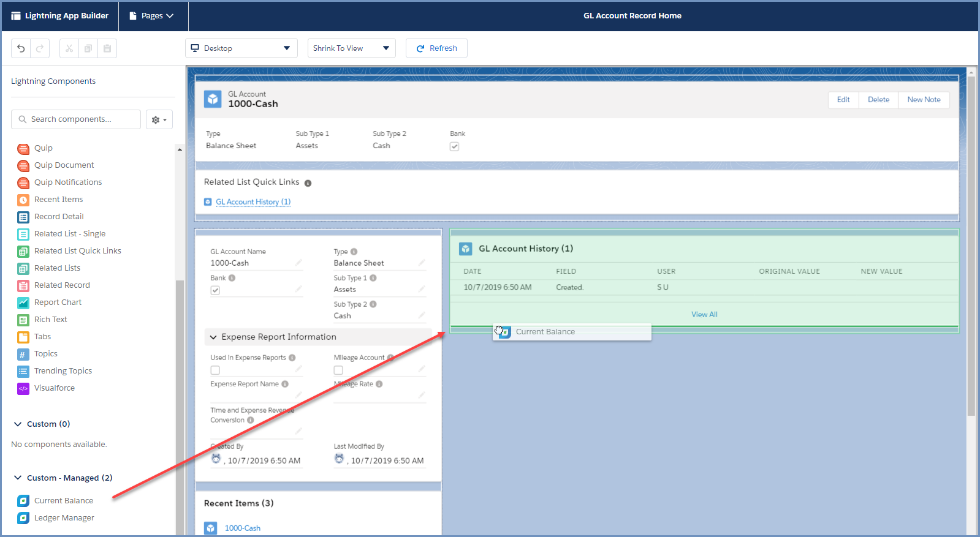Image resolution: width=980 pixels, height=537 pixels.
Task: Select the Related List - Single icon
Action: pyautogui.click(x=23, y=234)
